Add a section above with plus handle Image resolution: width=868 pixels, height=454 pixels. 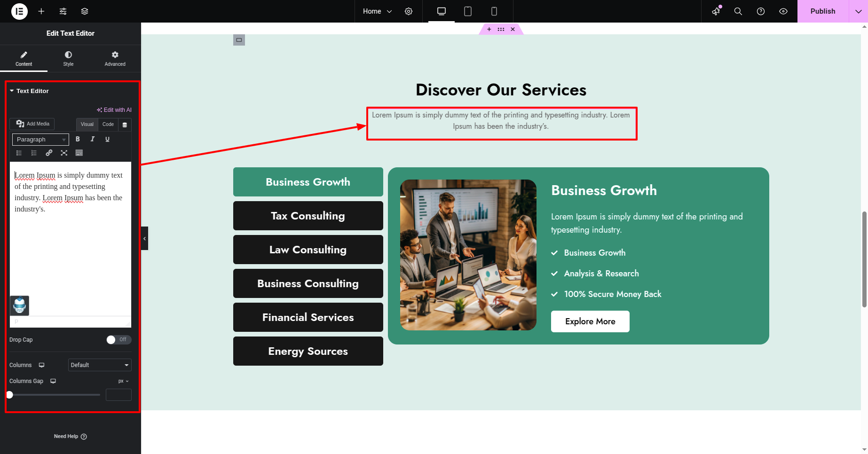point(489,29)
